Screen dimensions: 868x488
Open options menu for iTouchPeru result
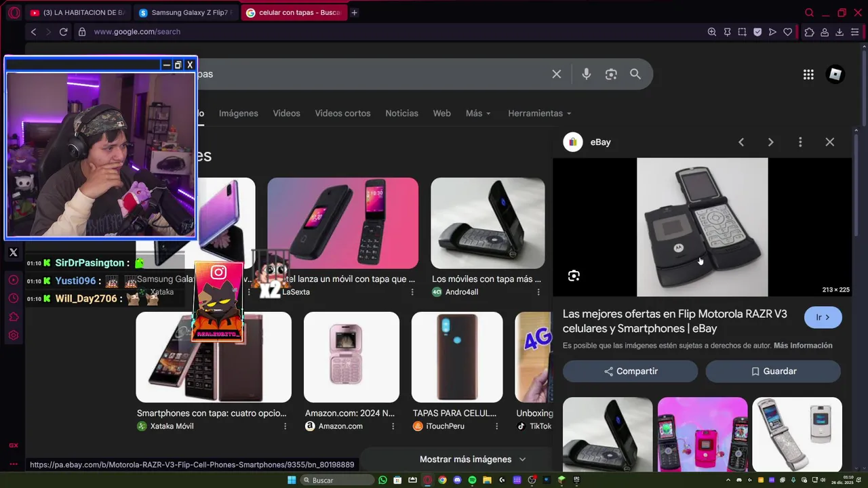click(496, 426)
